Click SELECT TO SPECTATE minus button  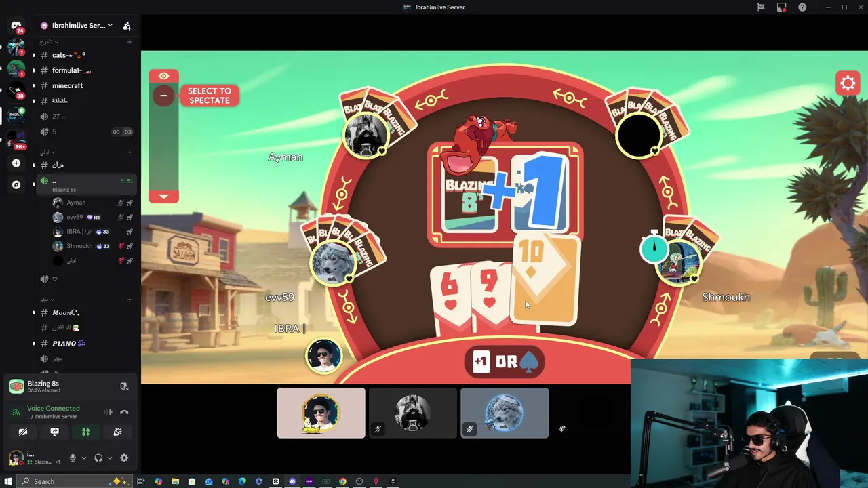[163, 96]
